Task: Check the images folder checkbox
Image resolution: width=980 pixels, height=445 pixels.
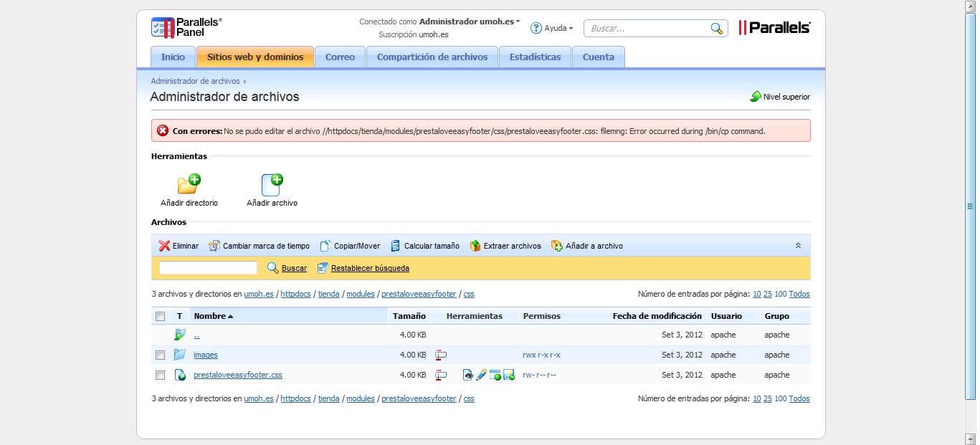Action: (x=161, y=355)
